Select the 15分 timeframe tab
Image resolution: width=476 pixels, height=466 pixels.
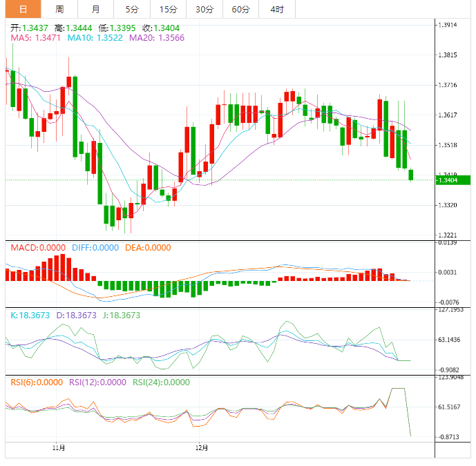point(168,9)
